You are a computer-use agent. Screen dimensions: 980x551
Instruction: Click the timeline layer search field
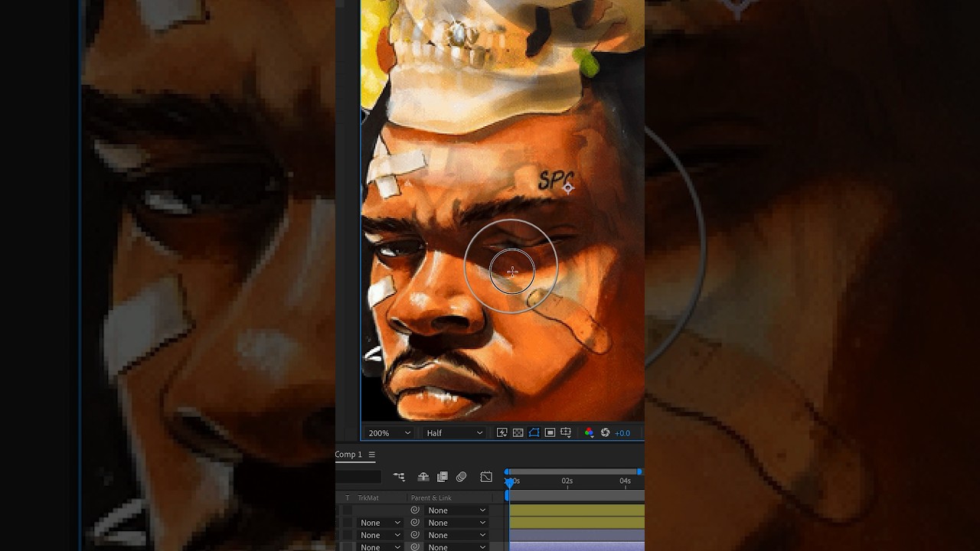(x=358, y=477)
